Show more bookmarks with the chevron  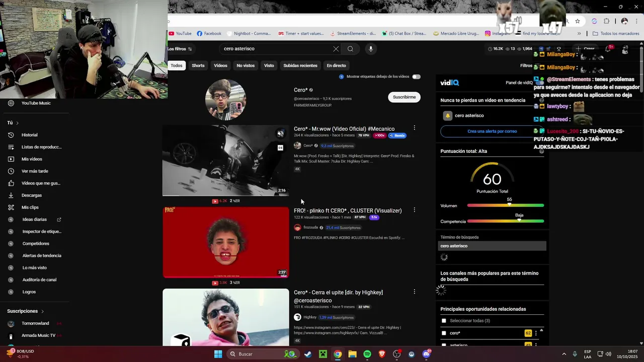(x=579, y=34)
